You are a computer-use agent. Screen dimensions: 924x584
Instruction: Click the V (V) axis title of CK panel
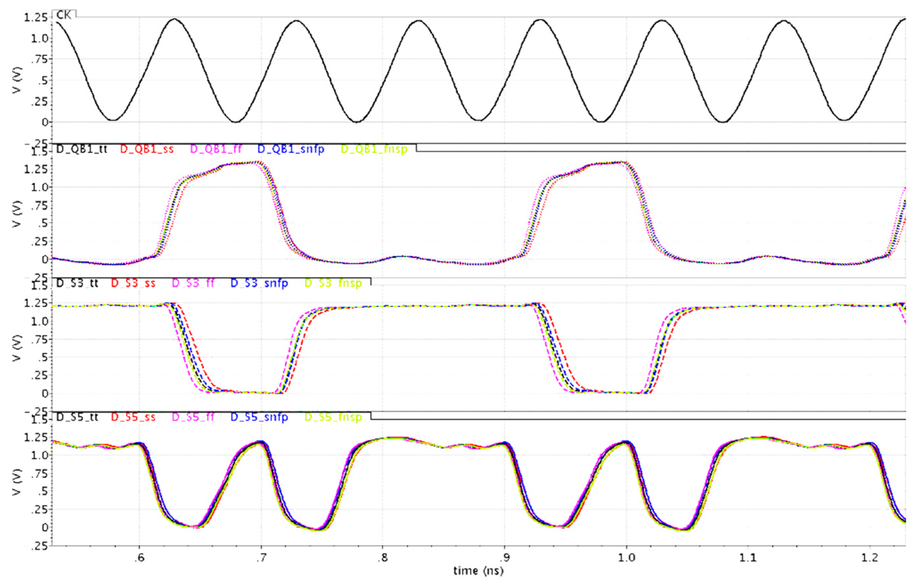coord(16,81)
